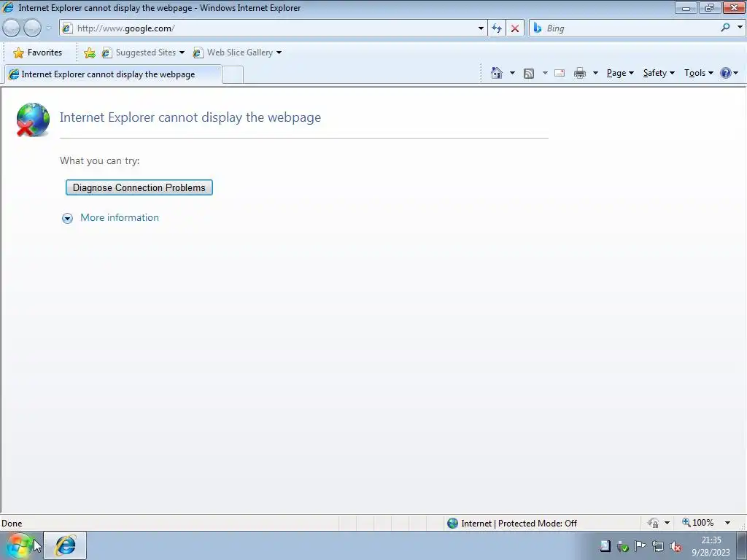Screen dimensions: 747x560
Task: Open the Windows Start menu orb
Action: coord(18,545)
